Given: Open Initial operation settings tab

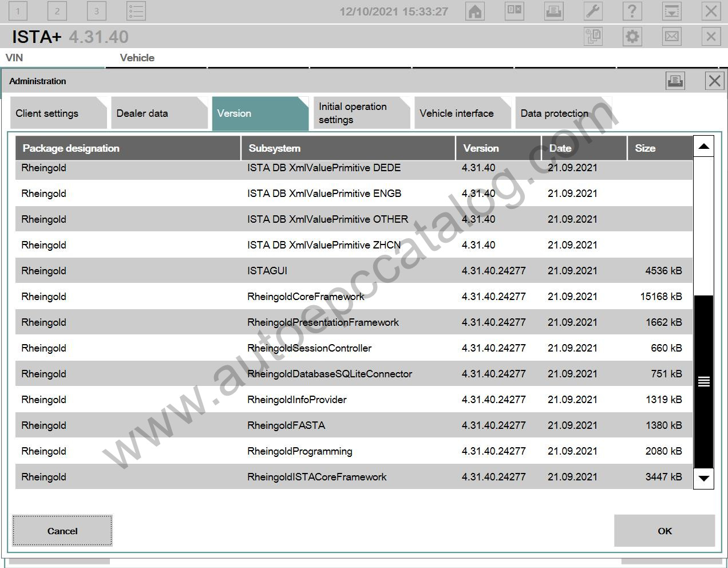Looking at the screenshot, I should pos(362,113).
